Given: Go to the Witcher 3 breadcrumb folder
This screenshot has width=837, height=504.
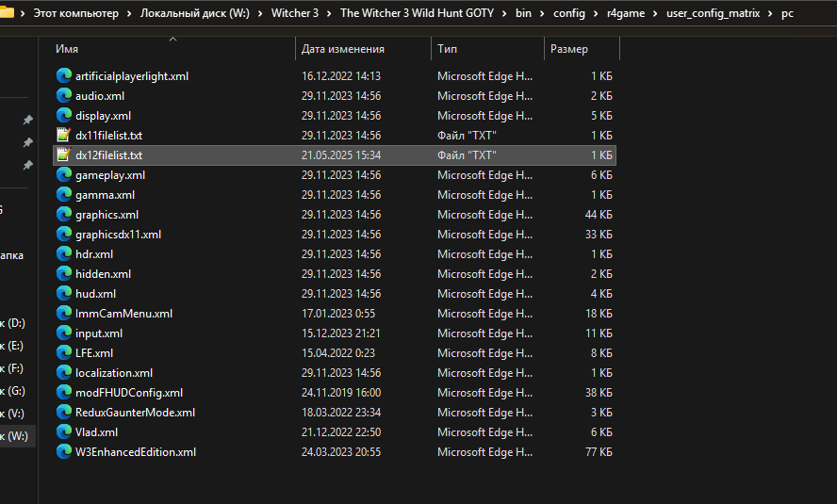Looking at the screenshot, I should click(x=295, y=13).
